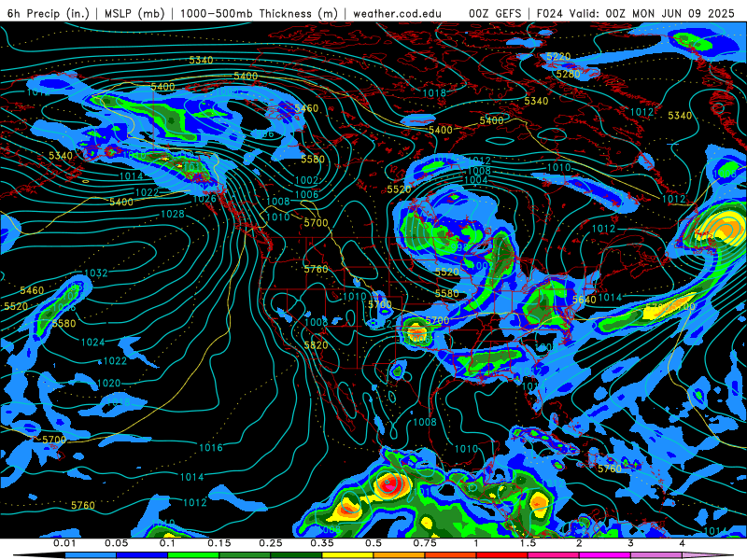Image resolution: width=747 pixels, height=560 pixels.
Task: Pick the yellow 0.35 legend swatch
Action: click(x=347, y=555)
